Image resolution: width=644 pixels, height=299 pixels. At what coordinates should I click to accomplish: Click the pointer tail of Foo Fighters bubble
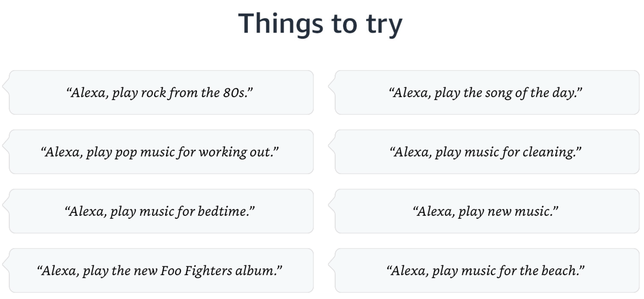click(x=6, y=264)
